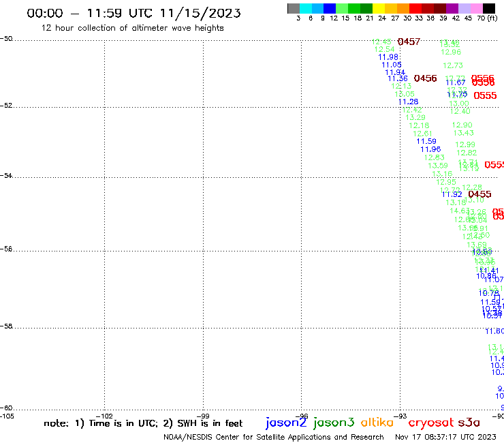The height and width of the screenshot is (443, 504).
Task: Click the time marker '0456'
Action: [x=425, y=78]
